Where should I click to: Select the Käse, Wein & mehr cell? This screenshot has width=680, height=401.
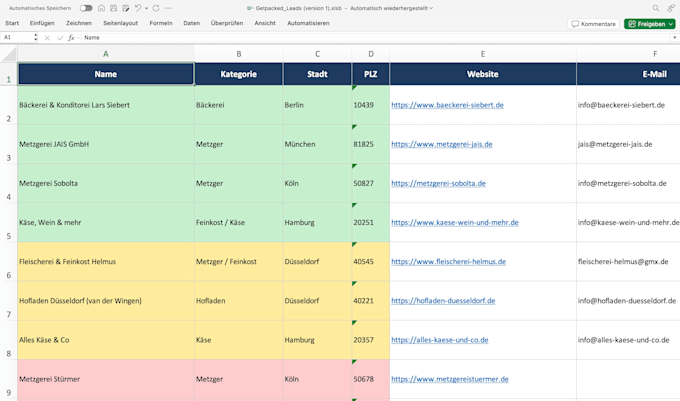[106, 222]
